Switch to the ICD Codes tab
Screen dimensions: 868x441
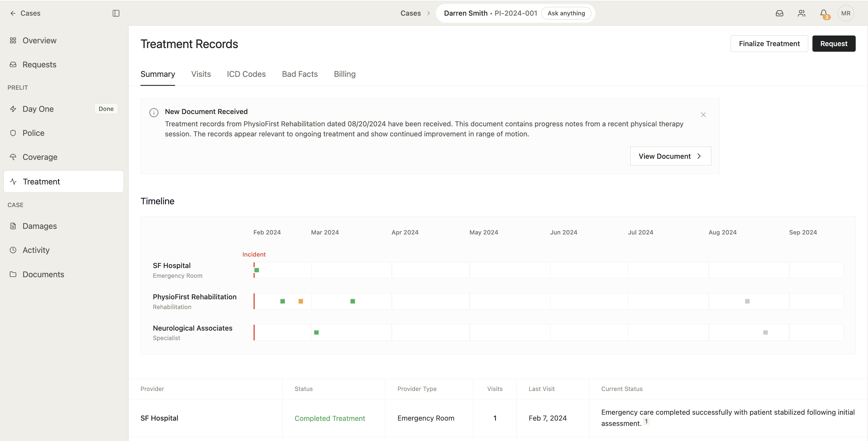[x=246, y=74]
